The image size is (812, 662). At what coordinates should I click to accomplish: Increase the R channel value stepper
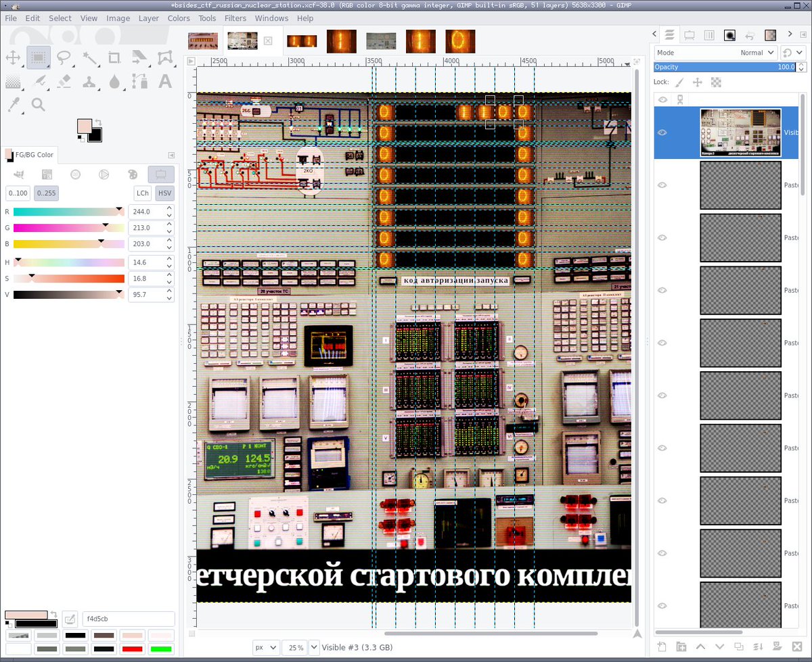[169, 208]
